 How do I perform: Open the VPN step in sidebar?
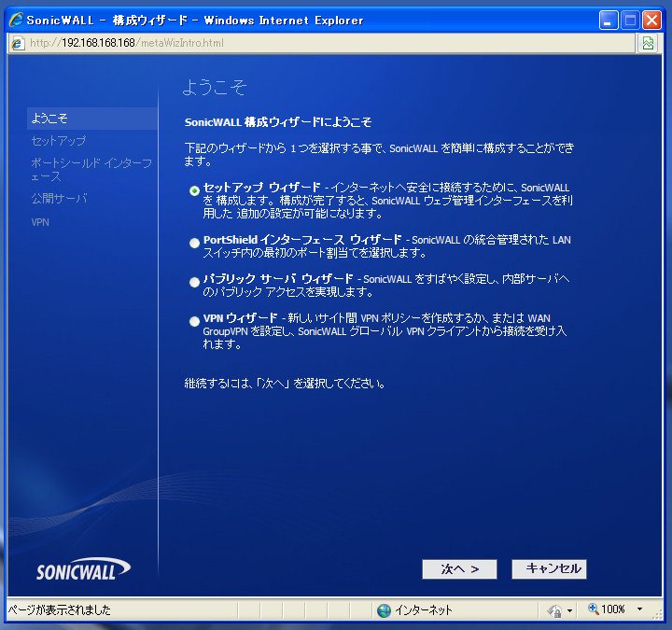coord(40,222)
